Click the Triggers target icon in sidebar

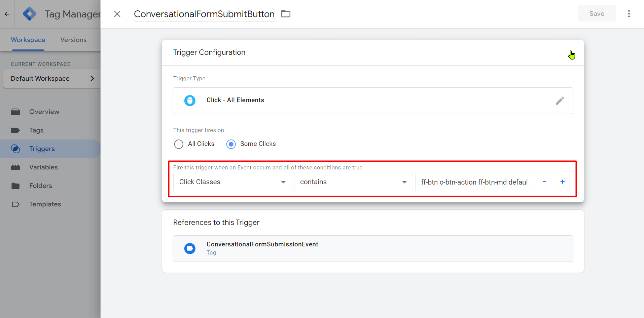tap(15, 149)
